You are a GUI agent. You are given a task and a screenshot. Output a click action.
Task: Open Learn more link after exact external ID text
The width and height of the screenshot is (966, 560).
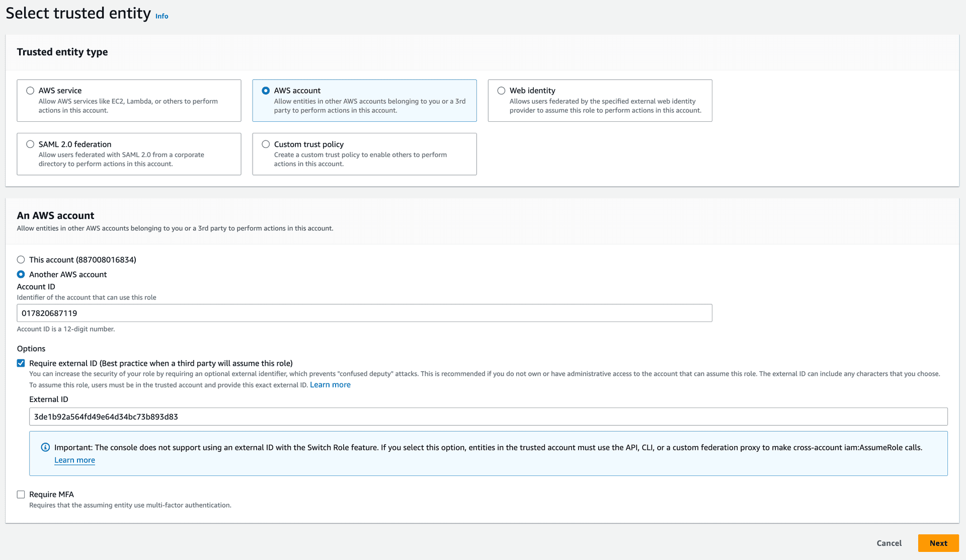[330, 385]
